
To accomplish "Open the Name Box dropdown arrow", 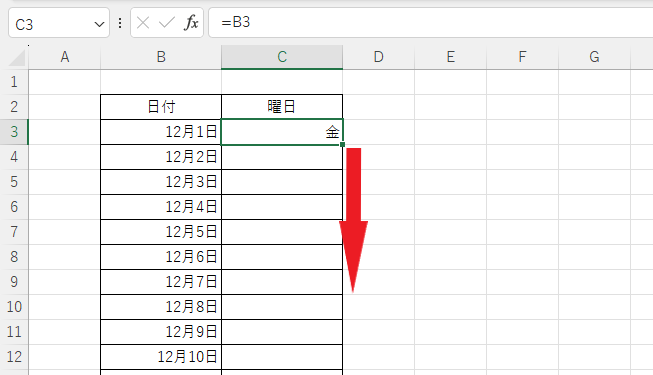I will 99,24.
